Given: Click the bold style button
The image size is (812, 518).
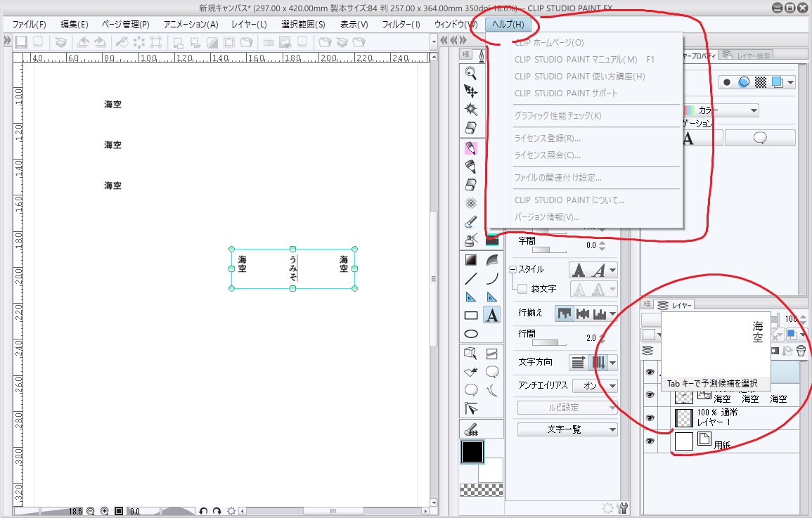Looking at the screenshot, I should point(578,270).
